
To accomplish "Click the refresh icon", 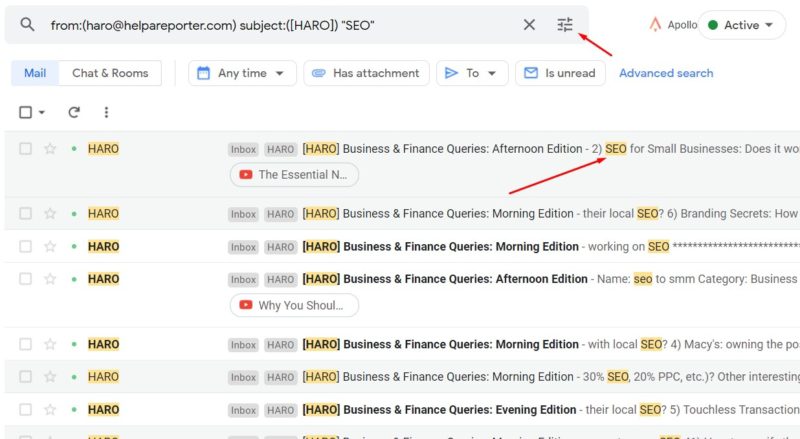I will (x=74, y=112).
